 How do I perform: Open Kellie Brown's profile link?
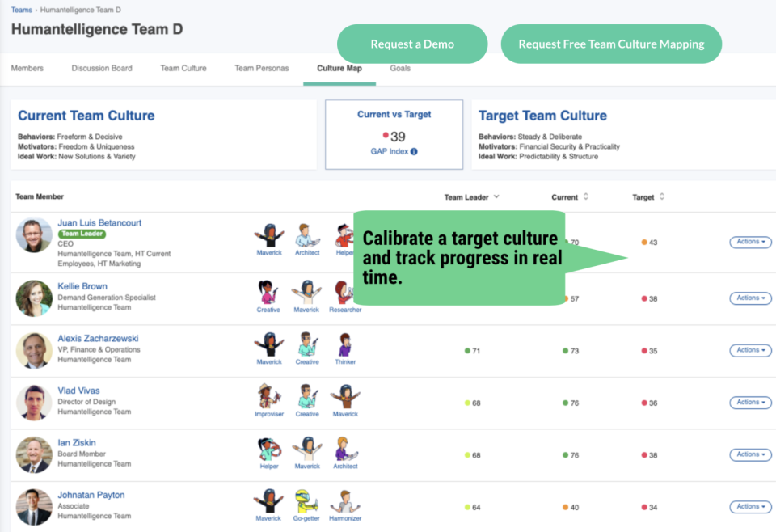click(82, 286)
